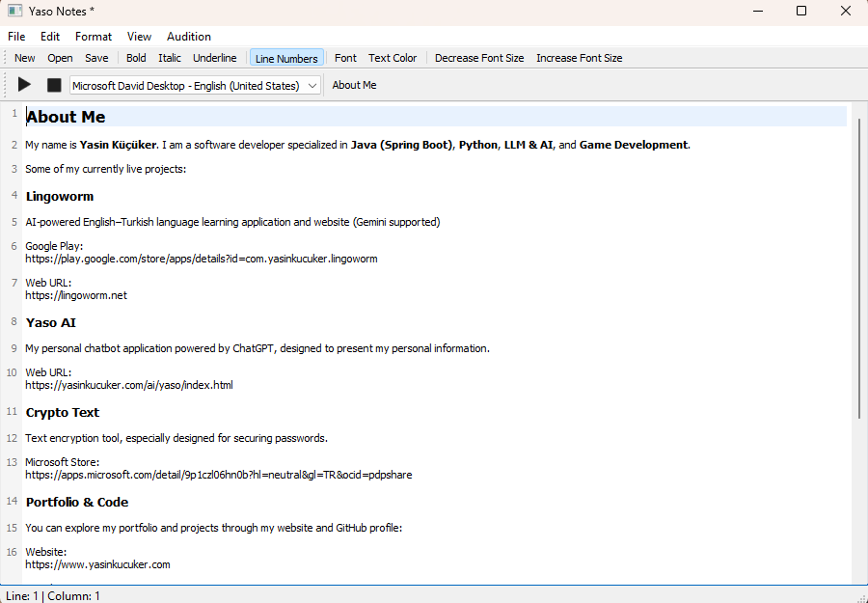The height and width of the screenshot is (603, 868).
Task: Open the Font dialog
Action: [345, 58]
